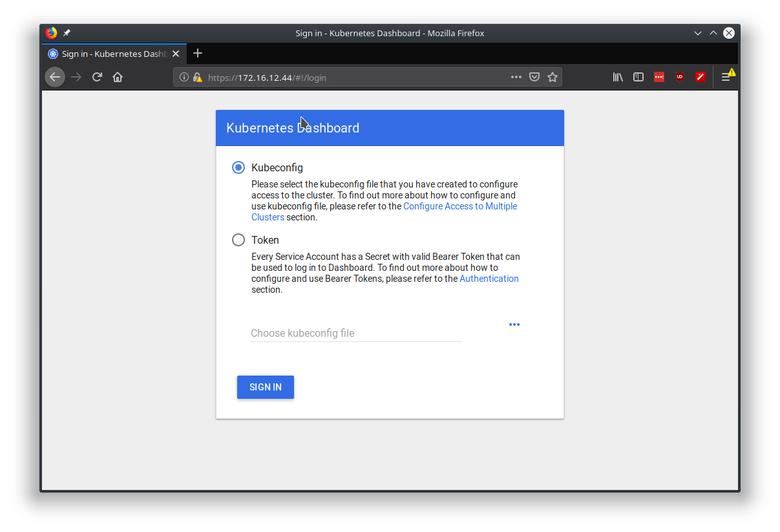Open file browser via three-dots icon
The height and width of the screenshot is (532, 780).
tap(514, 325)
